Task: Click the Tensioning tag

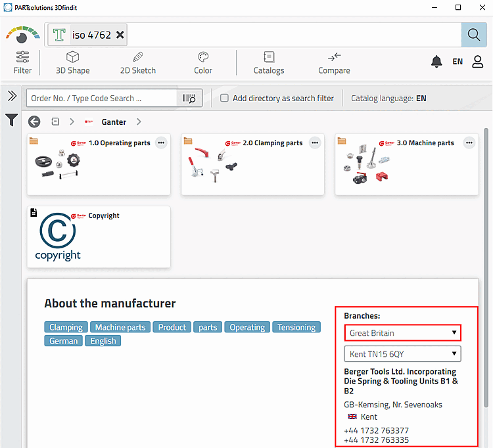Action: tap(296, 327)
